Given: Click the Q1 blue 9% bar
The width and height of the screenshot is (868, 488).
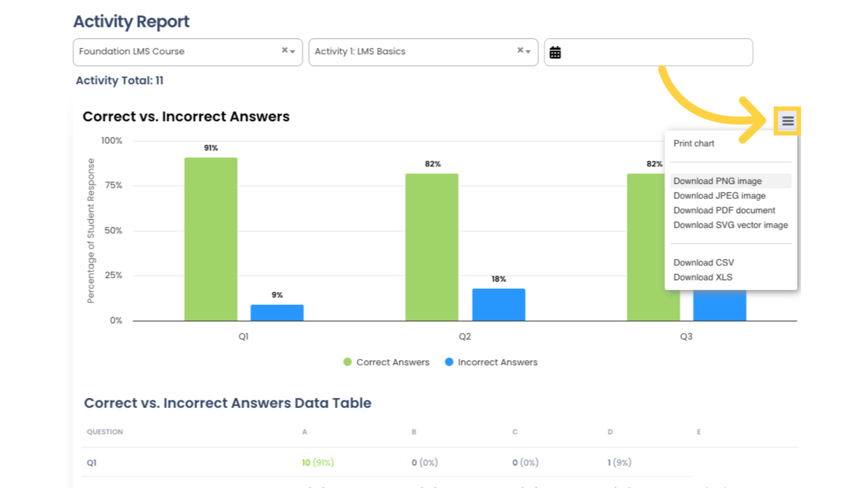Looking at the screenshot, I should click(277, 313).
